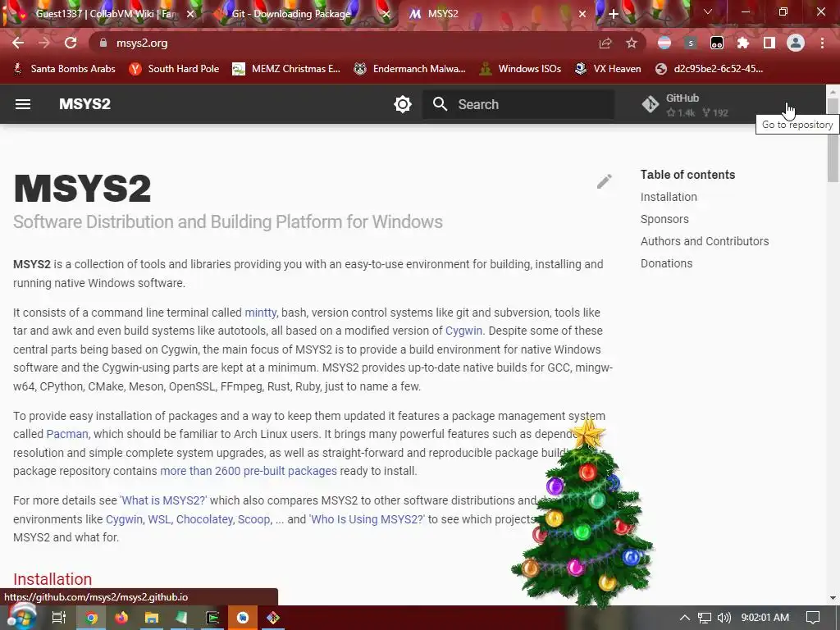Toggle the light/dark color scheme icon

click(402, 104)
